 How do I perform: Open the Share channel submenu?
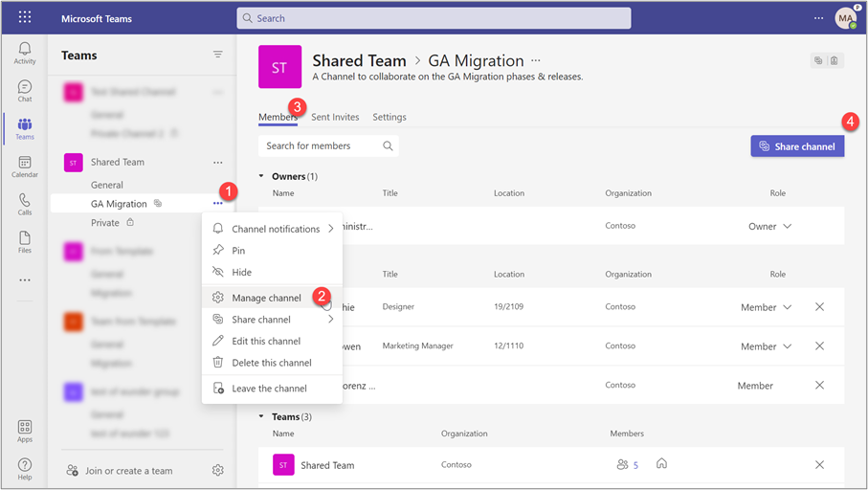pyautogui.click(x=273, y=320)
